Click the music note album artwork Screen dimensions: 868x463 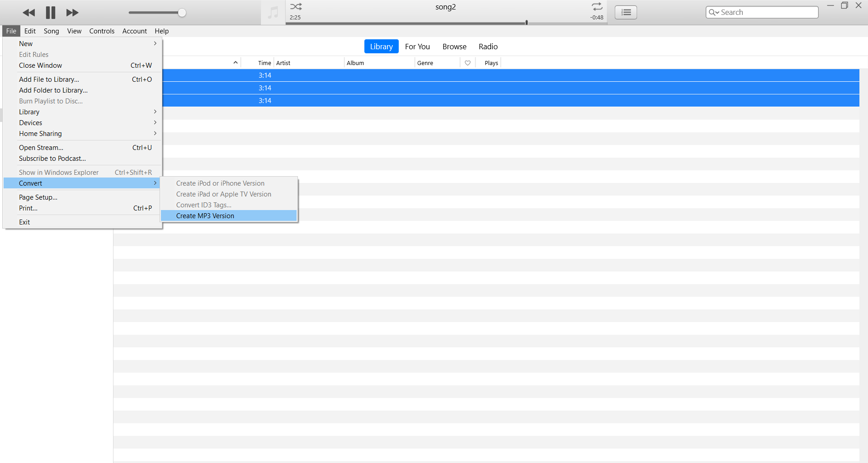pos(273,13)
